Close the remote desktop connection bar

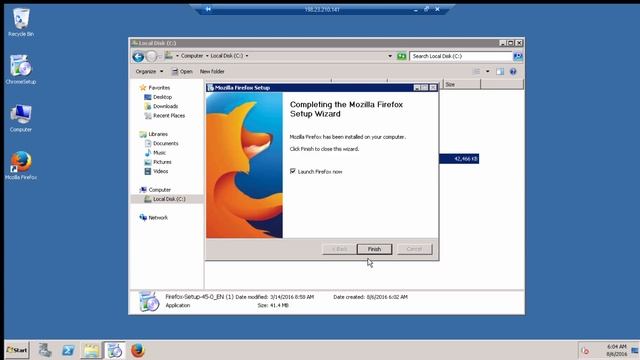click(x=437, y=9)
